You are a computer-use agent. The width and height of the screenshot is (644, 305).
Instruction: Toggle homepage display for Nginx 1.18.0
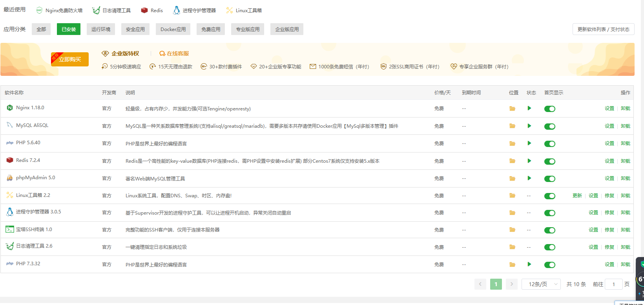point(550,109)
